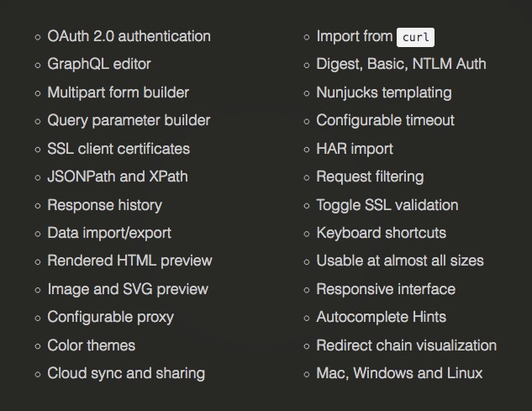Click Digest, Basic, NTLM Auth item
The image size is (532, 411).
pos(401,64)
